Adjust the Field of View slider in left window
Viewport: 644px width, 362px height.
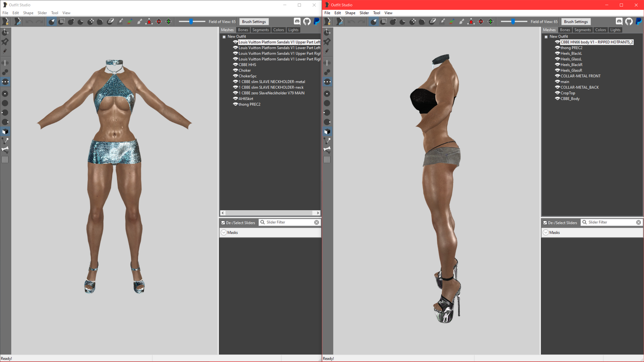191,21
